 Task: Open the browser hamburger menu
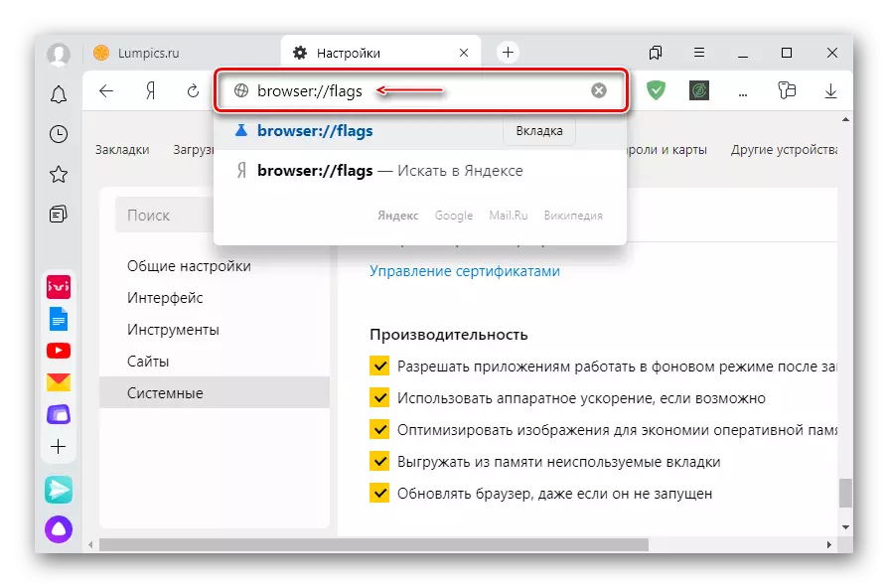(x=699, y=53)
